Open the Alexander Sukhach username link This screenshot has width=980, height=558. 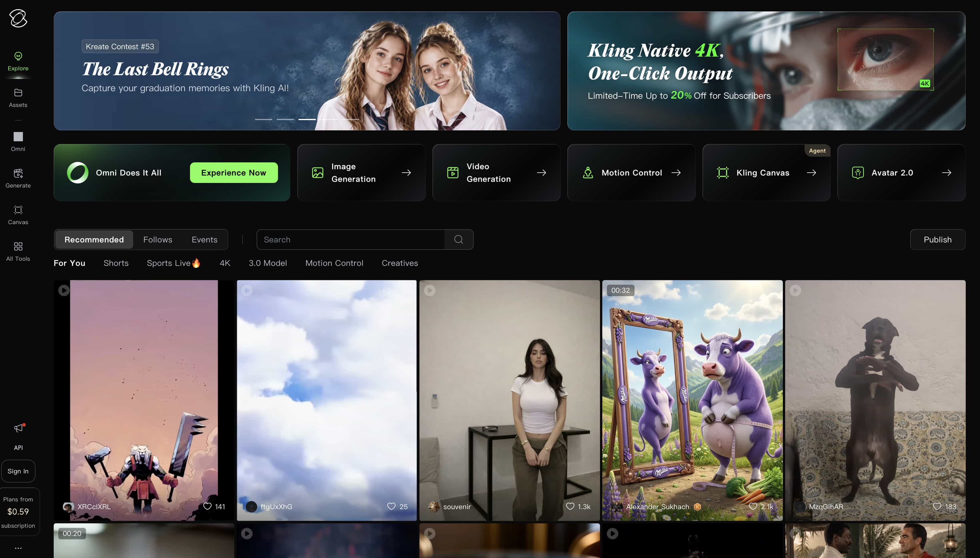(x=657, y=507)
